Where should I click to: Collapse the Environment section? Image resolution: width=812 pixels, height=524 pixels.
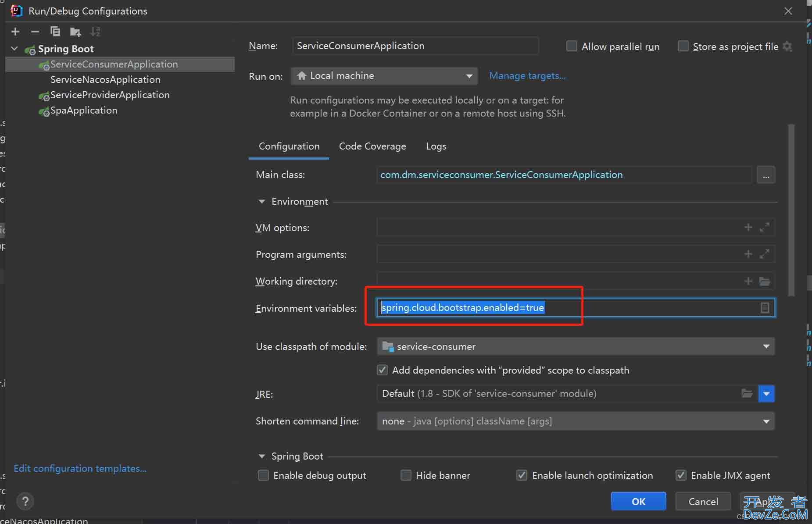[x=262, y=202]
